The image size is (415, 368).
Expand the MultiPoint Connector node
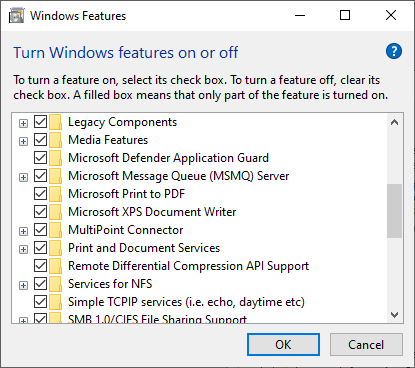click(23, 232)
